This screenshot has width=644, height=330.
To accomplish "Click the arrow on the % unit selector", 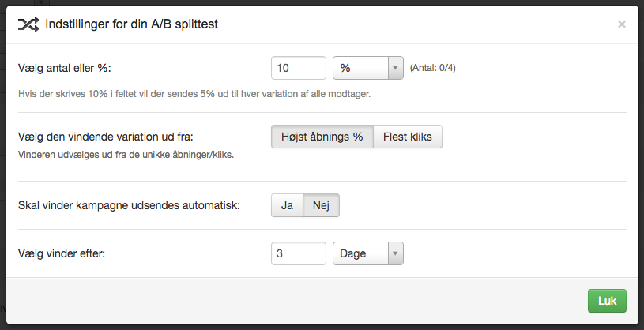I will [396, 68].
